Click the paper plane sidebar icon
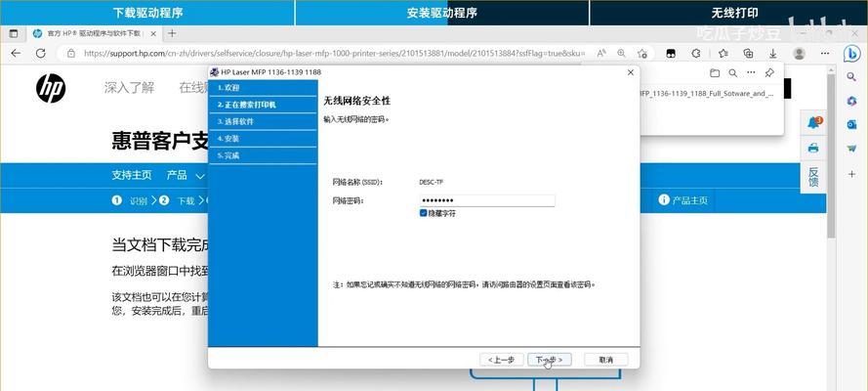The width and height of the screenshot is (868, 391). [x=852, y=149]
